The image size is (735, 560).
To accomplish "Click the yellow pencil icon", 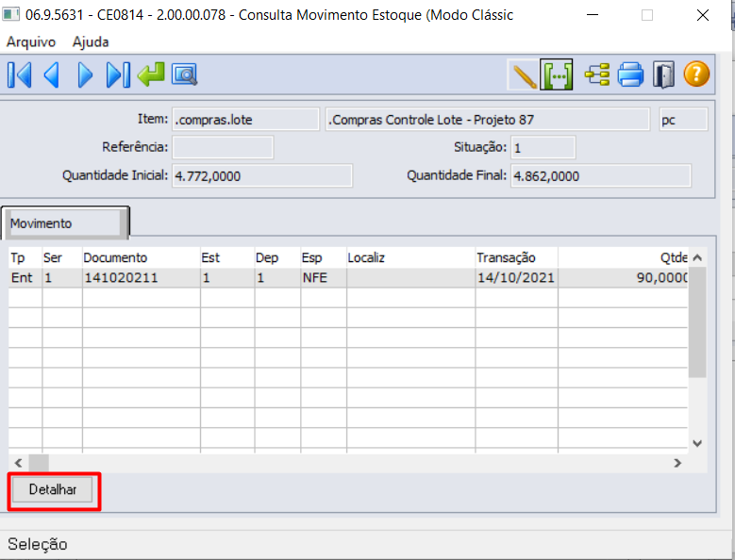I will tap(524, 74).
